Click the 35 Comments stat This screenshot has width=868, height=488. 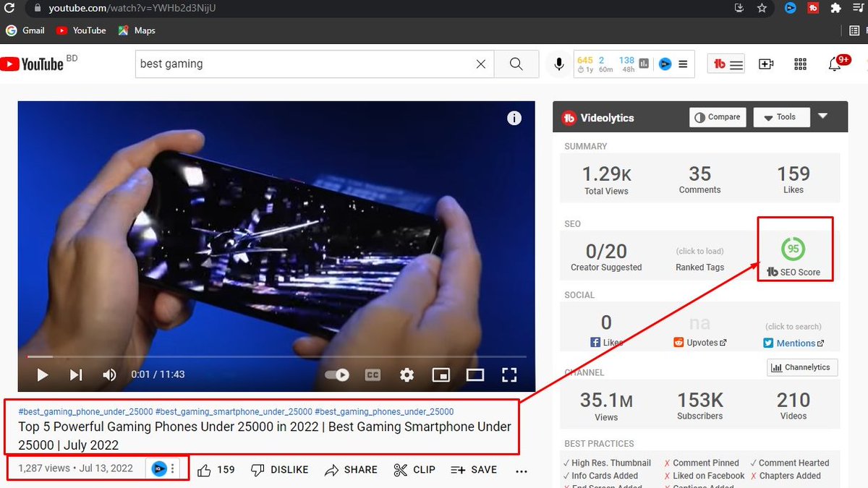click(x=699, y=179)
